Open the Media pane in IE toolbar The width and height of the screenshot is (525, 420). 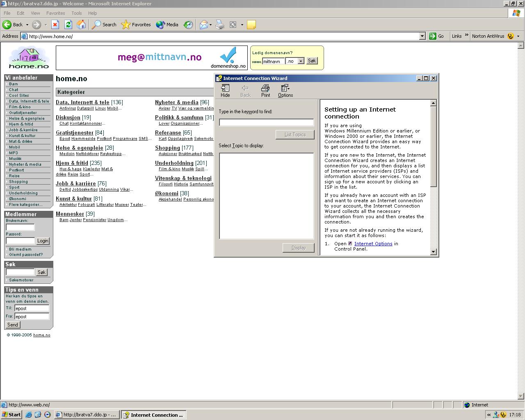[167, 25]
